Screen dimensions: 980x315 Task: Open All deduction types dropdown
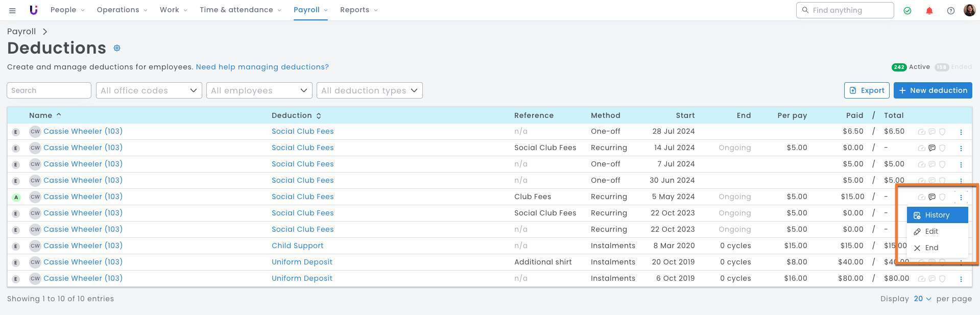click(x=369, y=90)
